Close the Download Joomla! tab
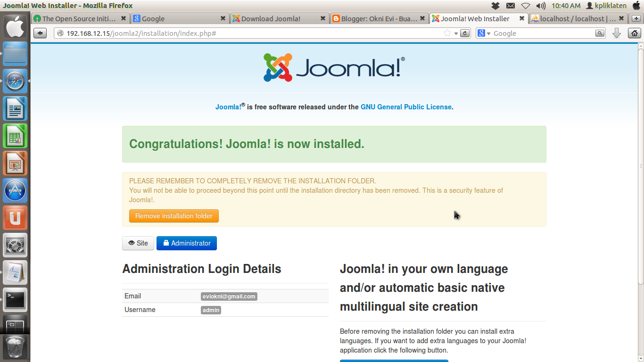 (323, 18)
